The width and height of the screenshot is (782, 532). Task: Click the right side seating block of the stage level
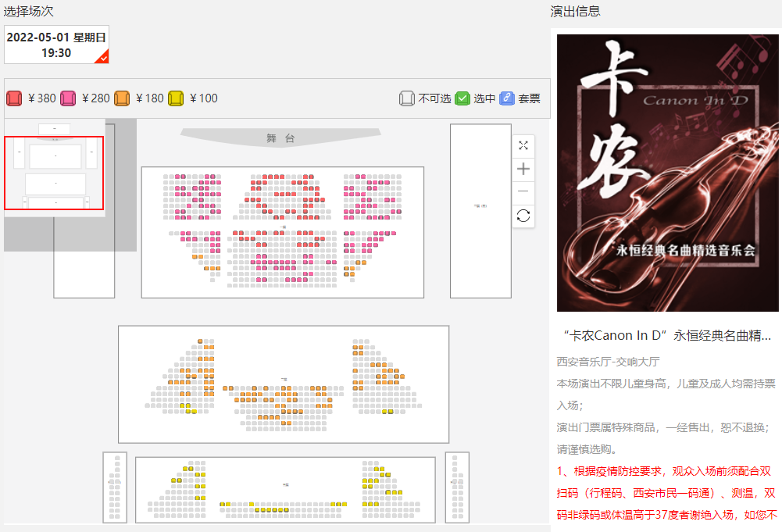(x=480, y=211)
